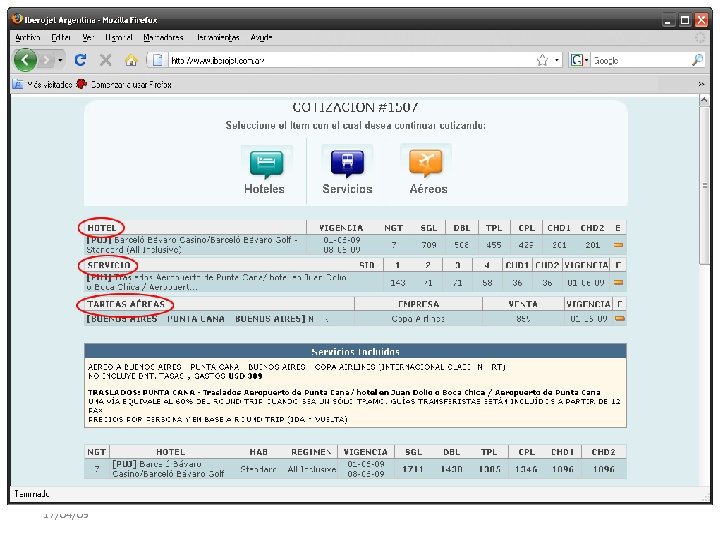The image size is (720, 540).
Task: Bookmark this page with the star icon
Action: [542, 60]
